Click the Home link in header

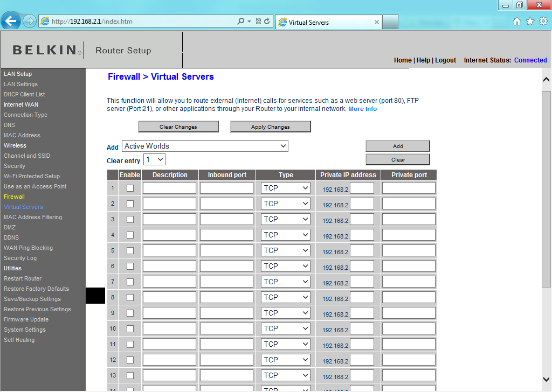[403, 60]
